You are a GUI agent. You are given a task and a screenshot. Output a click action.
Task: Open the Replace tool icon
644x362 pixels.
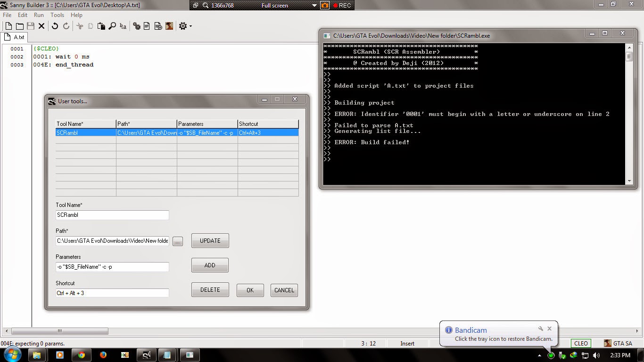coord(123,26)
